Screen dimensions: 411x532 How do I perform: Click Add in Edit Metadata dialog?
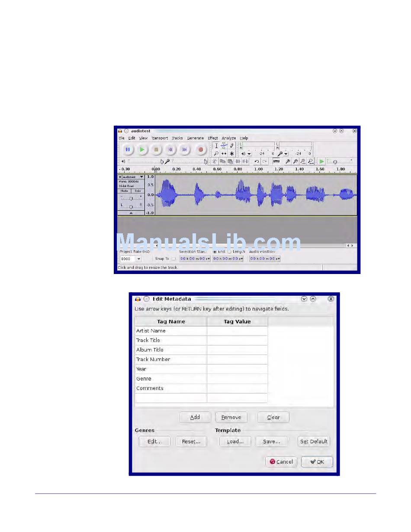[x=195, y=417]
